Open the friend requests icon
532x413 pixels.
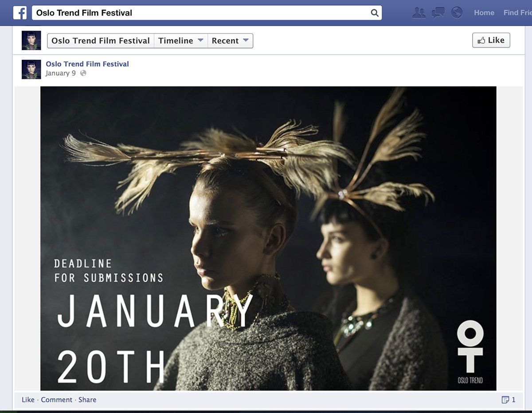click(x=419, y=12)
